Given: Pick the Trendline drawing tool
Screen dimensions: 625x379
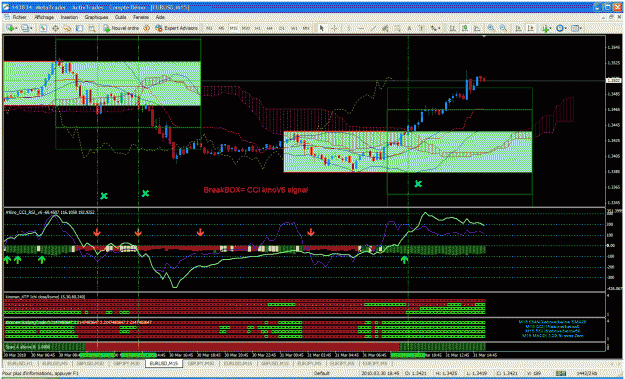Looking at the screenshot, I should 373,28.
